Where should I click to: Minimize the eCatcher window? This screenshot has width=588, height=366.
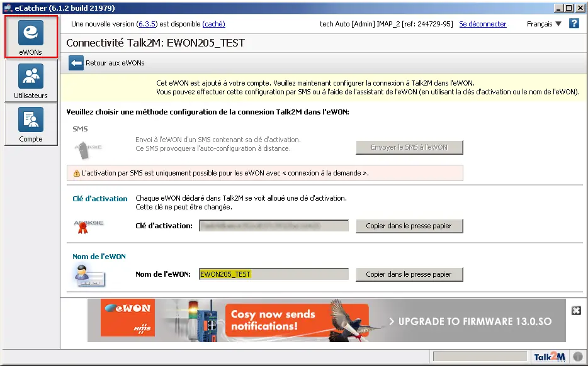(558, 8)
